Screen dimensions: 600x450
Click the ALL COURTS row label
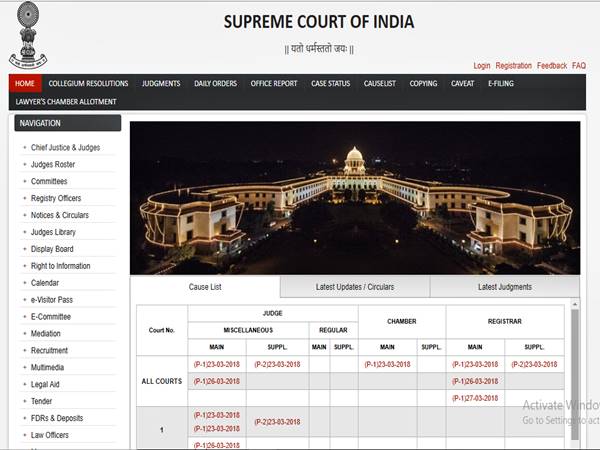[x=162, y=382]
